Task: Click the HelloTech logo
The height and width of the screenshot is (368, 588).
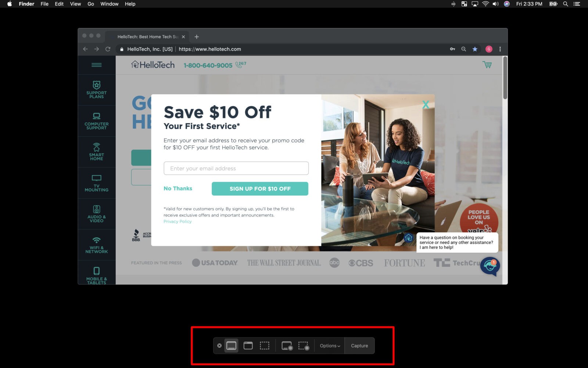Action: point(153,65)
